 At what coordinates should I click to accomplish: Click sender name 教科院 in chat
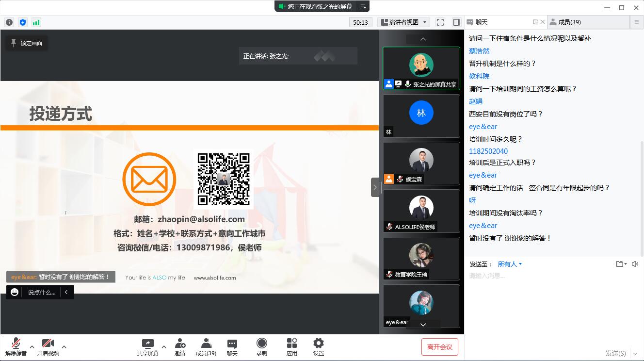tap(479, 76)
